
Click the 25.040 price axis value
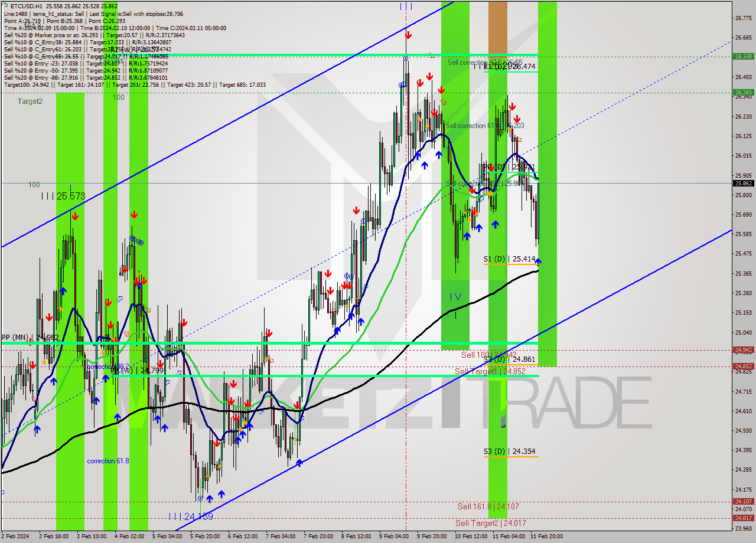click(x=744, y=332)
